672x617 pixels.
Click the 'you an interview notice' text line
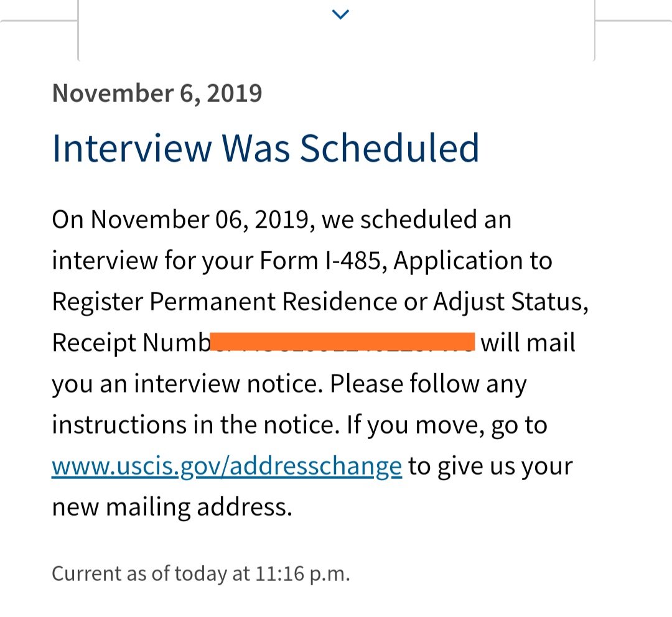coord(187,384)
